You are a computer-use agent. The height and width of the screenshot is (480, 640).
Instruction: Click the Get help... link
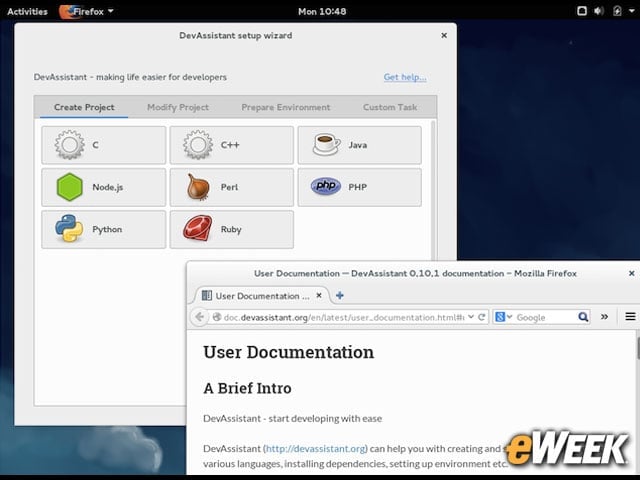click(x=405, y=77)
